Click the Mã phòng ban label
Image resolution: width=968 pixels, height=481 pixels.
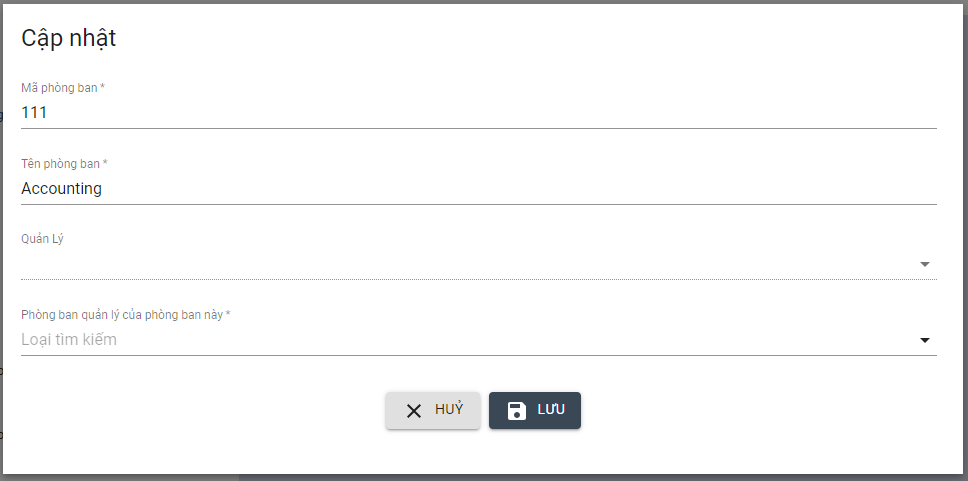(x=63, y=88)
